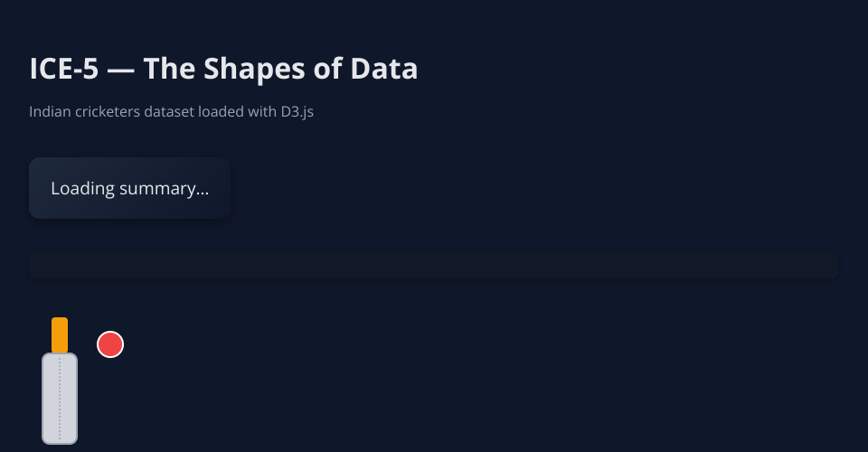
Task: Click the orange cricket bat handle
Action: 60,335
